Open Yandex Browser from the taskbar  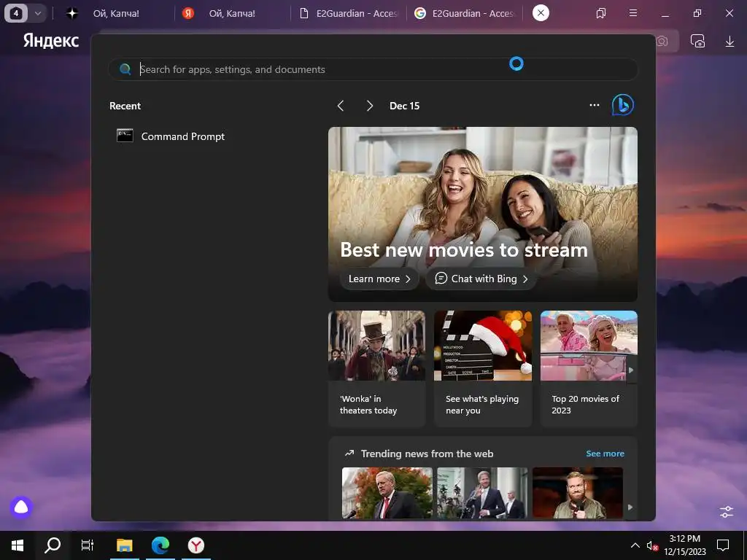pos(196,545)
